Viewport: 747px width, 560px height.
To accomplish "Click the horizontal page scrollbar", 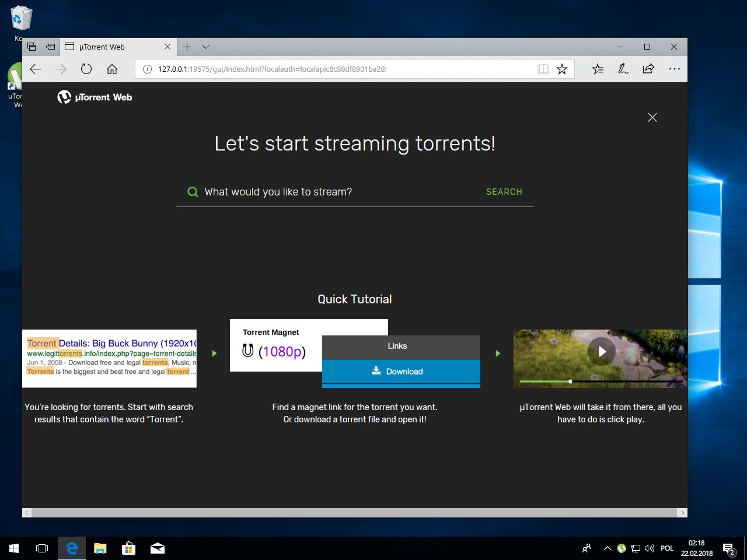I will (x=355, y=513).
